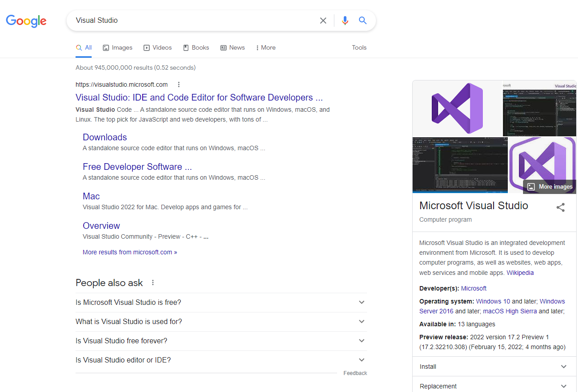This screenshot has width=578, height=392.
Task: Open the purple Visual Studio logo thumbnail
Action: (x=457, y=108)
